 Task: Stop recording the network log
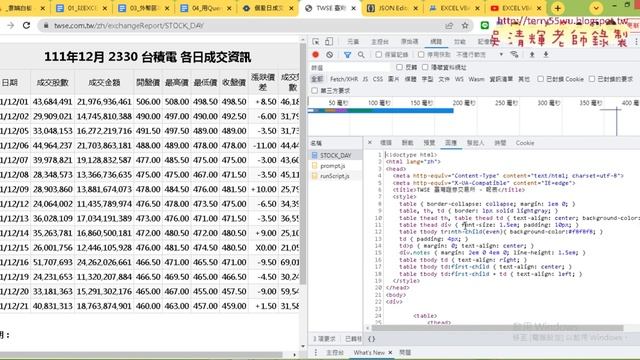click(x=316, y=55)
